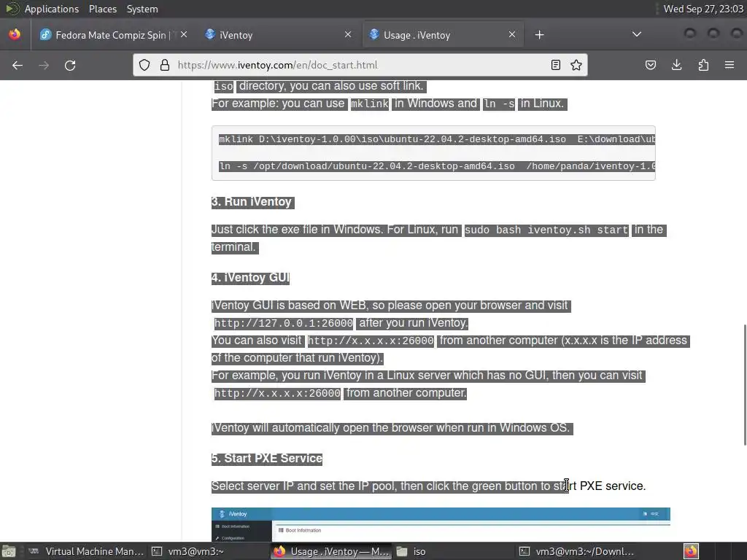The width and height of the screenshot is (747, 560).
Task: Open the Applications menu
Action: pyautogui.click(x=52, y=9)
